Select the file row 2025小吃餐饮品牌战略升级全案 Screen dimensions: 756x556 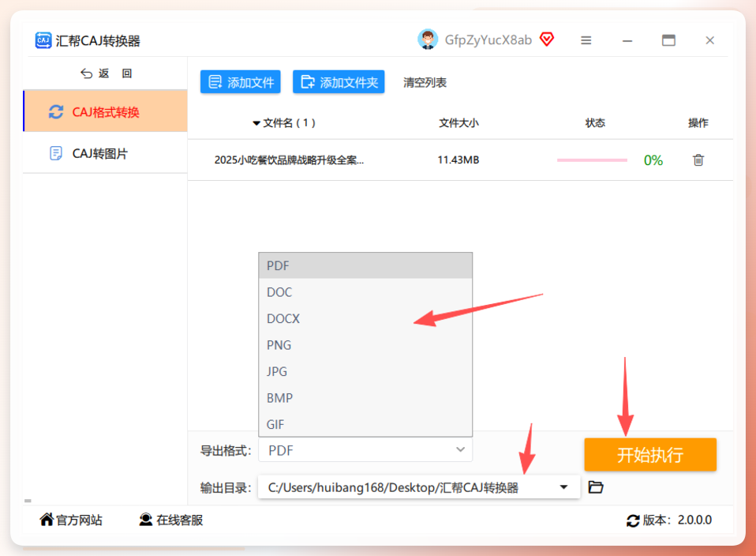[460, 160]
